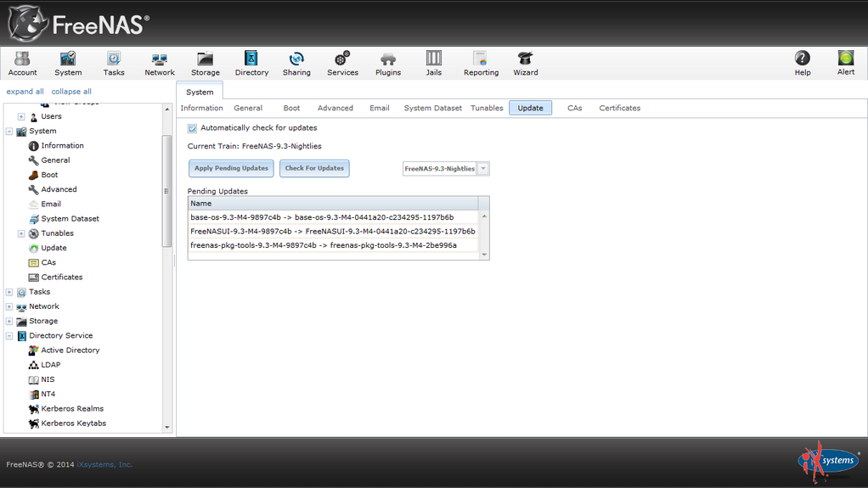Switch to the Tunables tab
Viewport: 868px width, 488px height.
pos(487,108)
